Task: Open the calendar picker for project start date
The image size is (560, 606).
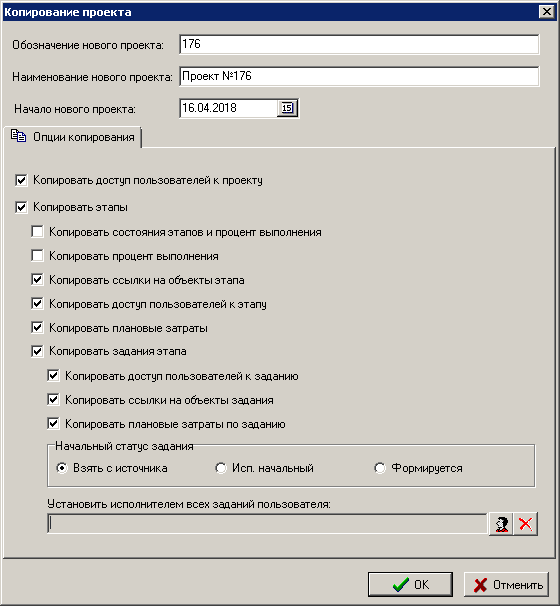Action: pos(287,108)
